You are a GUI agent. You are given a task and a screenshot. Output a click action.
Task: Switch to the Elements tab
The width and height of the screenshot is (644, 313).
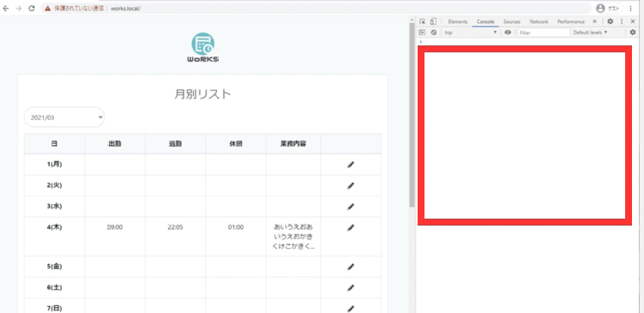458,21
